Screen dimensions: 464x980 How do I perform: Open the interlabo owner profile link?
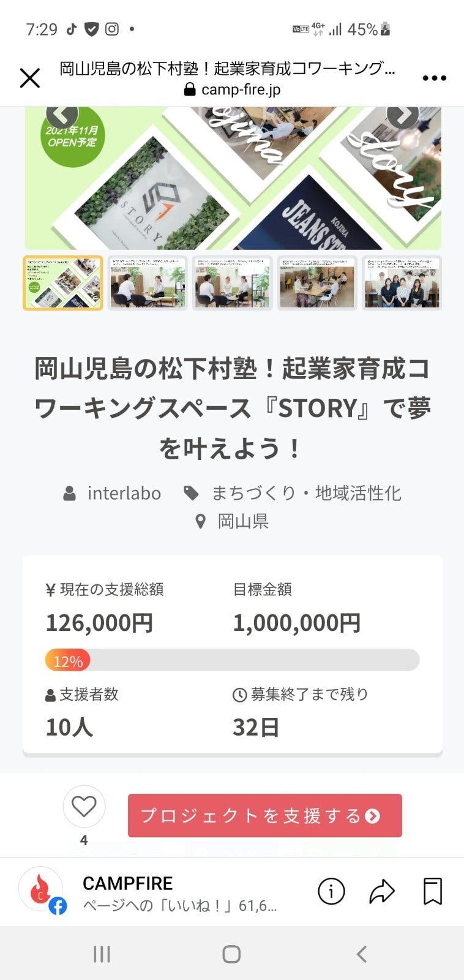coord(124,493)
